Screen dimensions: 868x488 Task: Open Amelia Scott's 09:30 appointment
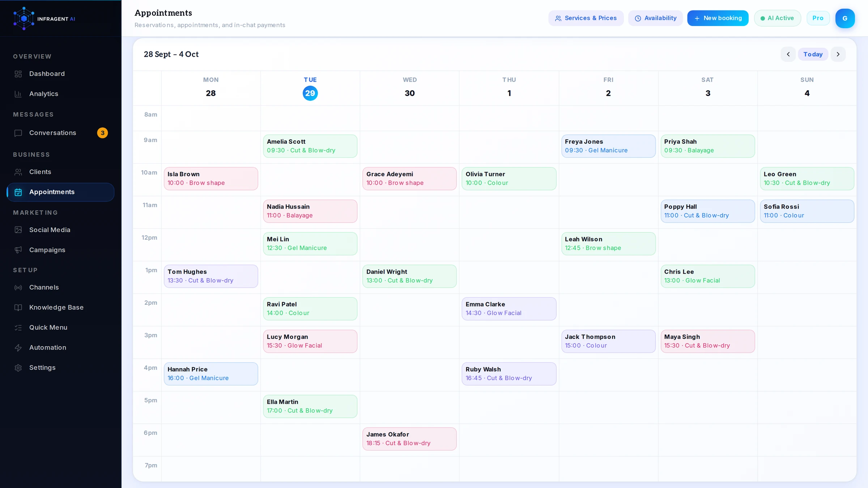310,146
